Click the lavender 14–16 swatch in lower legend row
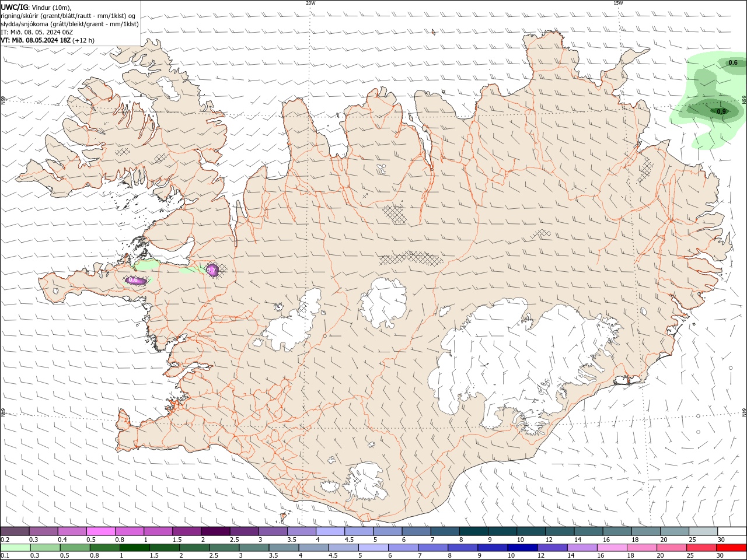747x560 pixels. click(582, 548)
